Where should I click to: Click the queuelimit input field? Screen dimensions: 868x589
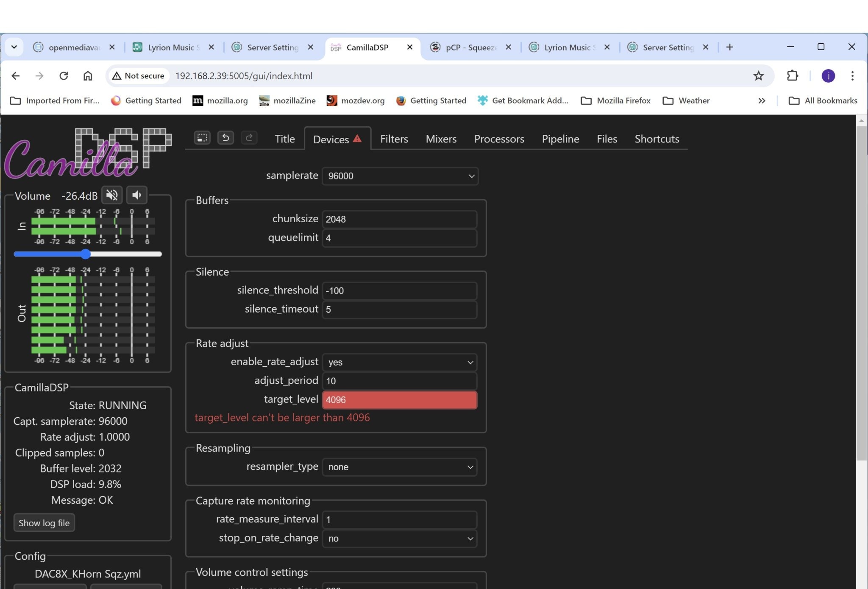[400, 238]
